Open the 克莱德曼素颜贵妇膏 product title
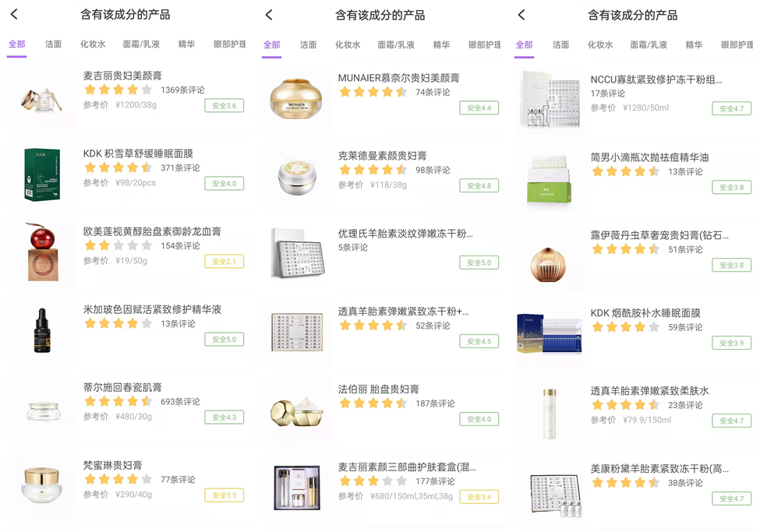Image resolution: width=760 pixels, height=532 pixels. click(x=382, y=156)
